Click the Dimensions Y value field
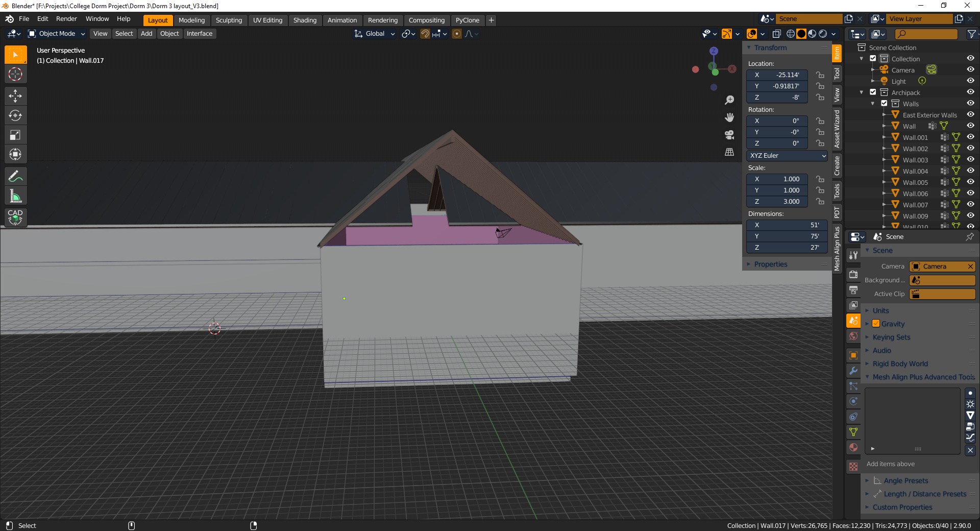 click(787, 236)
